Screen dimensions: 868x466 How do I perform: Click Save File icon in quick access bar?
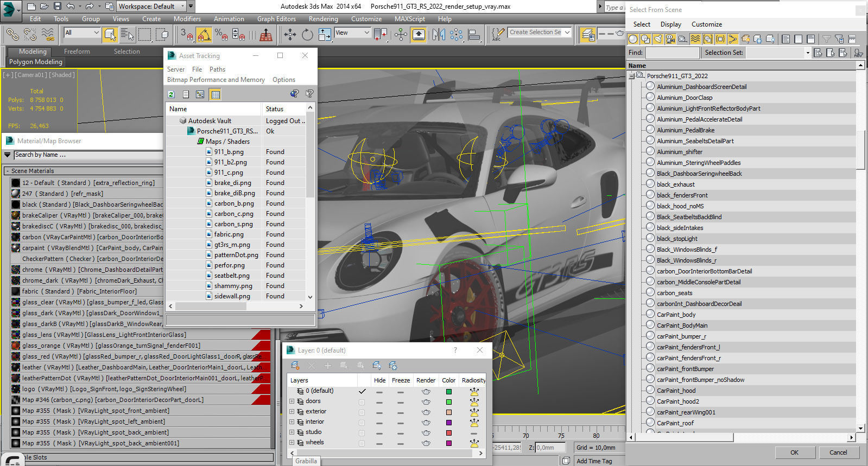[58, 7]
